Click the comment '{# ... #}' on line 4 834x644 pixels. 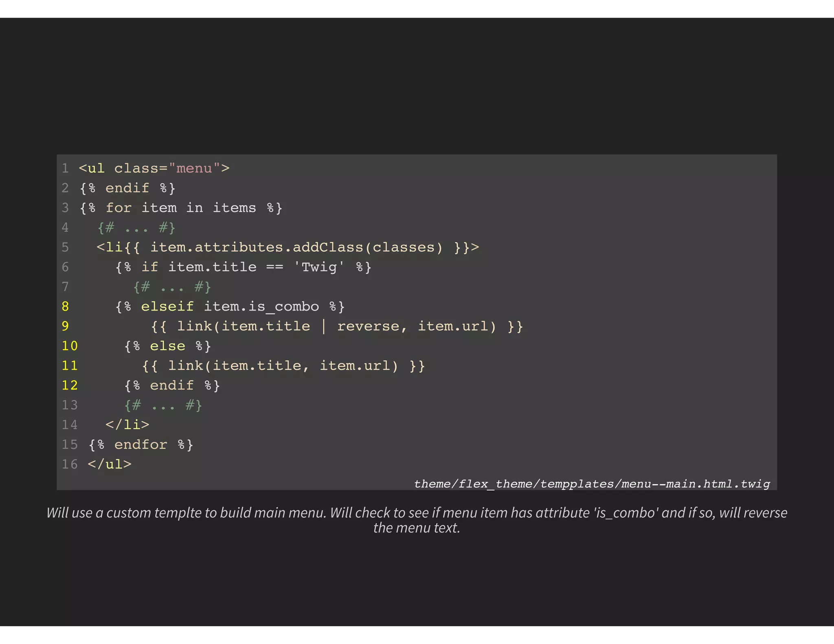click(x=136, y=228)
